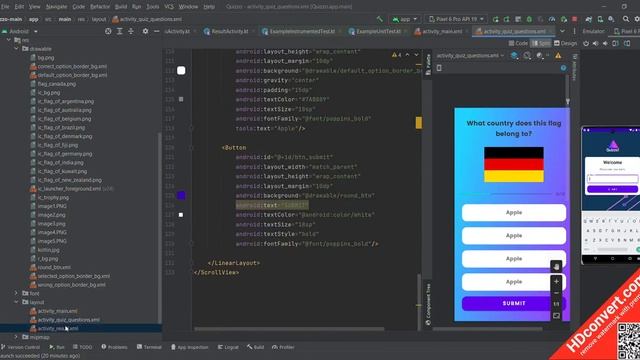640x360 pixels.
Task: Click Collapse All icon in Project panel
Action: [x=131, y=31]
